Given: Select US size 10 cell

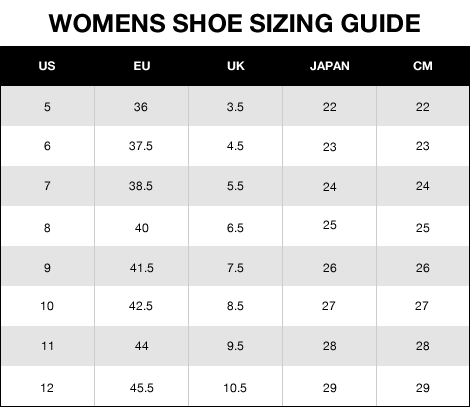Looking at the screenshot, I should (x=47, y=306).
